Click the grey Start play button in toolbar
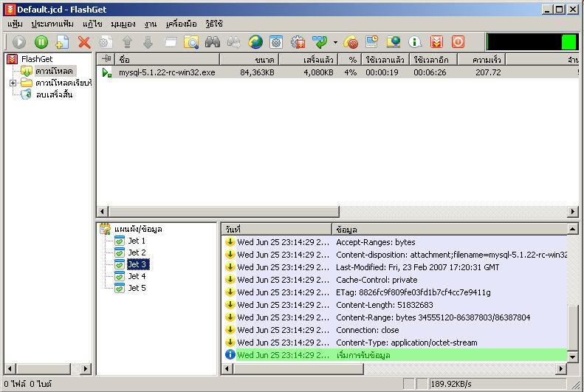 pyautogui.click(x=18, y=42)
